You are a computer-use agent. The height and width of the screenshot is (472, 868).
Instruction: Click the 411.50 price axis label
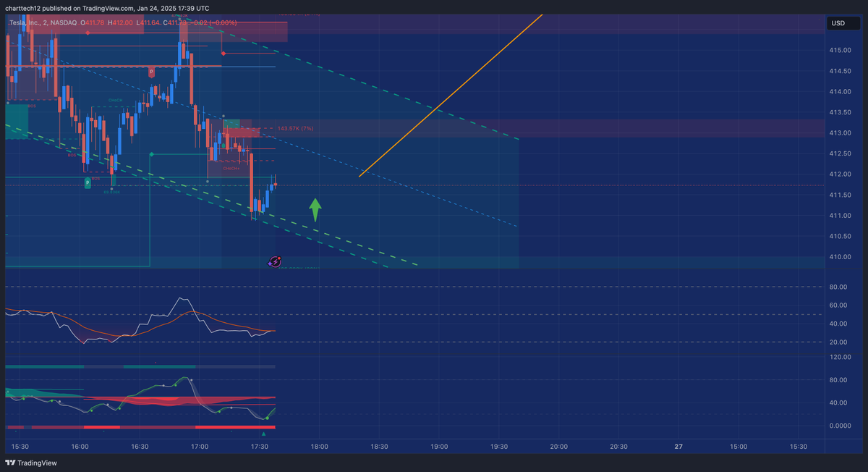(x=840, y=195)
